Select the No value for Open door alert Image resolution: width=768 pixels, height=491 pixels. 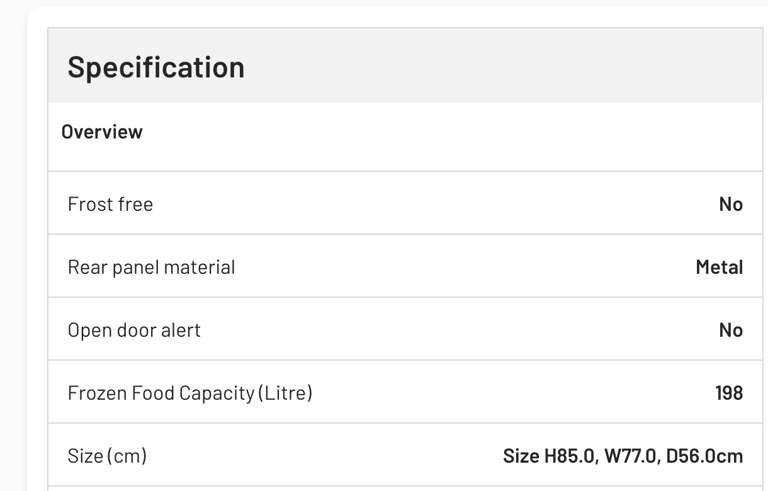[730, 330]
